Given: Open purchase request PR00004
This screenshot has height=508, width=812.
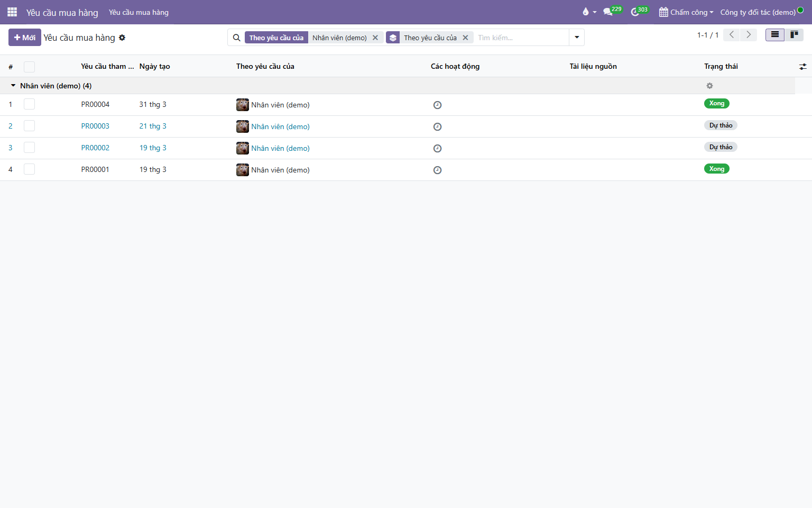Looking at the screenshot, I should pyautogui.click(x=95, y=105).
